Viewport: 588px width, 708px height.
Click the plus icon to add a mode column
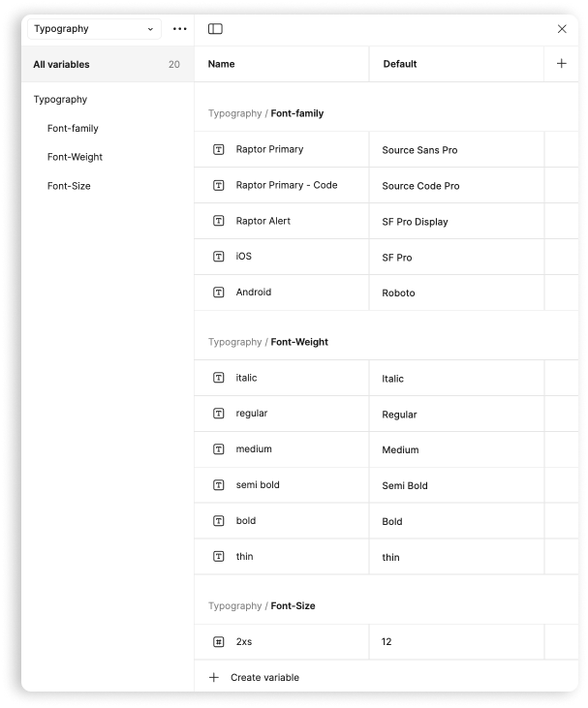[561, 64]
